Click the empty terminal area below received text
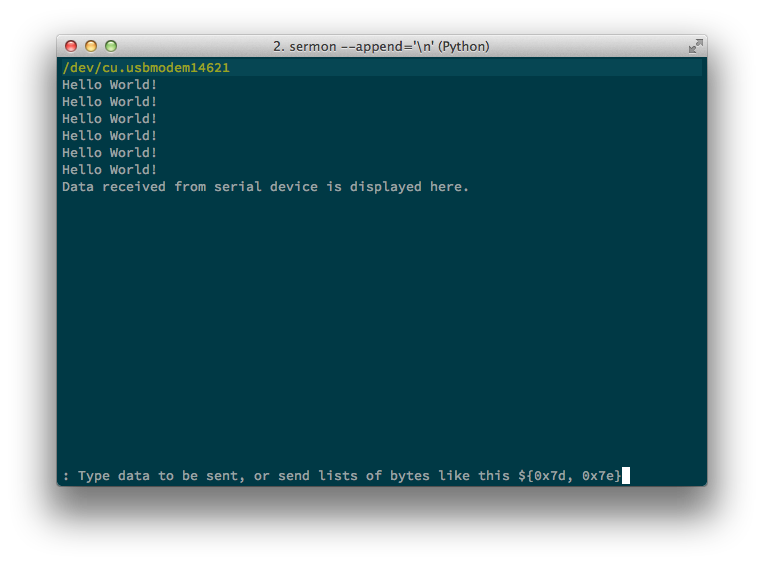Image resolution: width=764 pixels, height=565 pixels. tap(382, 326)
